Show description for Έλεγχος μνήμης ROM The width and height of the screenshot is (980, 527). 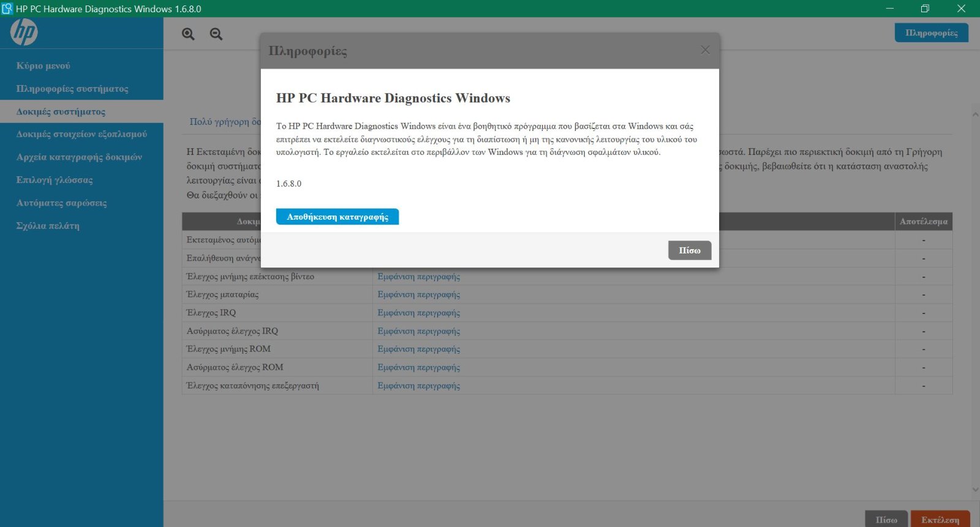click(x=419, y=349)
